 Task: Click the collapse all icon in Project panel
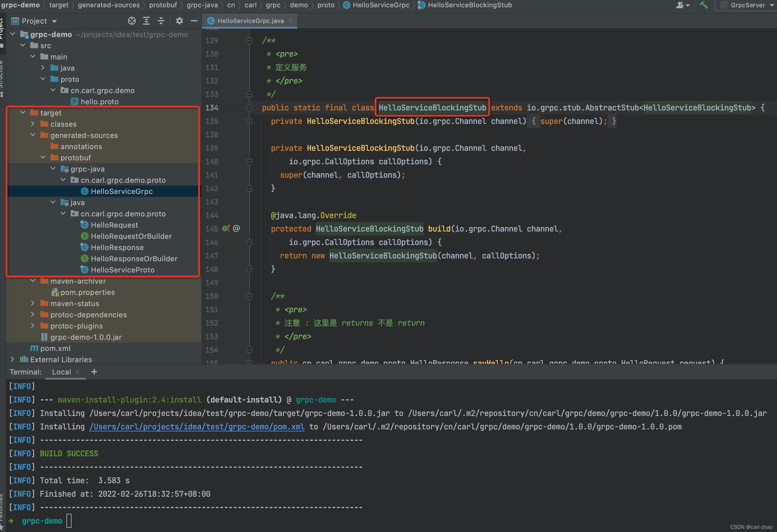(x=161, y=21)
